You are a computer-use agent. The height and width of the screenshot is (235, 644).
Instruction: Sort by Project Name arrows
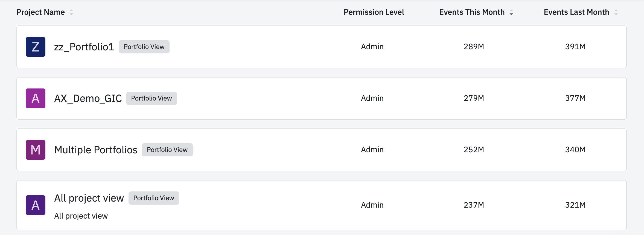coord(71,12)
